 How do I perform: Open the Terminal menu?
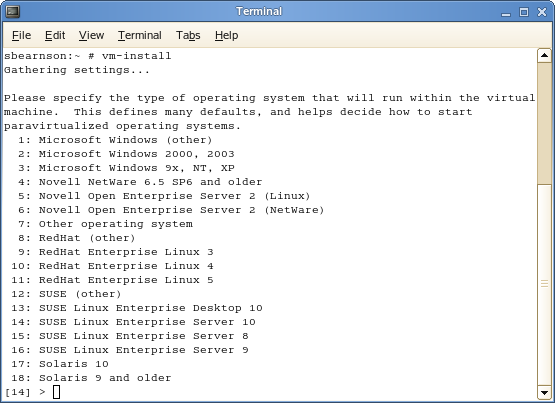pyautogui.click(x=139, y=35)
